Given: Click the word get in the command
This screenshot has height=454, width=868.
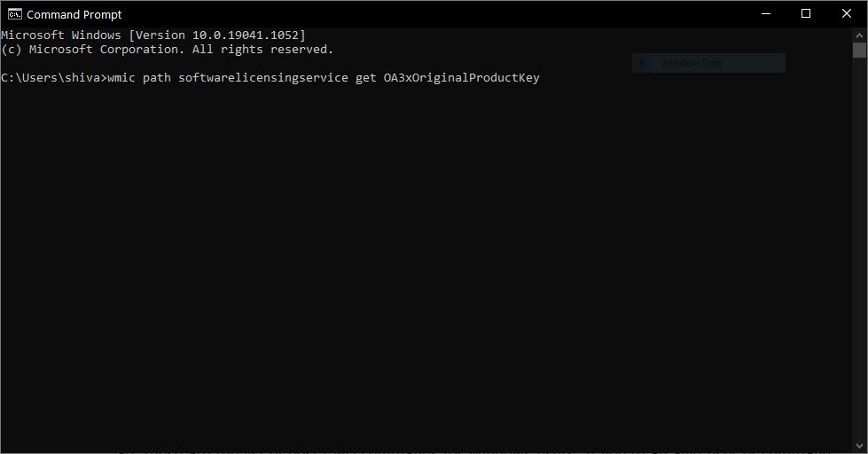Looking at the screenshot, I should [x=366, y=78].
